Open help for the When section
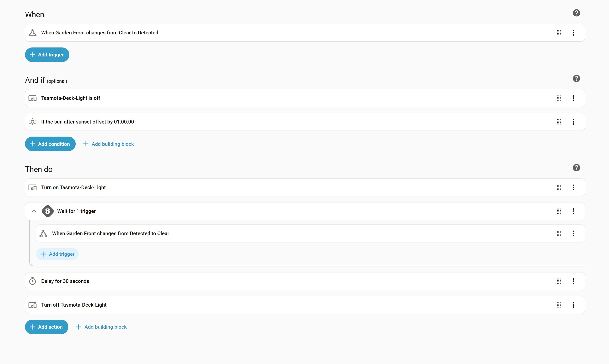609x364 pixels. [576, 13]
